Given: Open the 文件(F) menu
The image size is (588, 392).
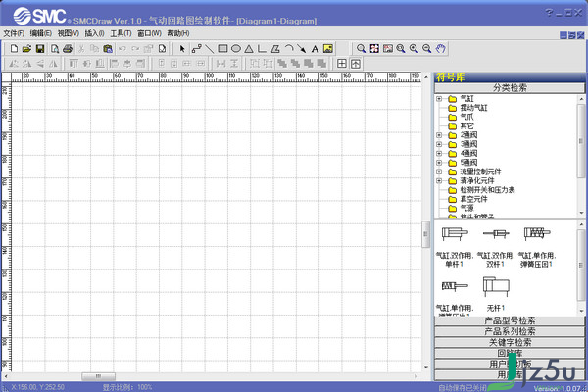Looking at the screenshot, I should [x=14, y=33].
